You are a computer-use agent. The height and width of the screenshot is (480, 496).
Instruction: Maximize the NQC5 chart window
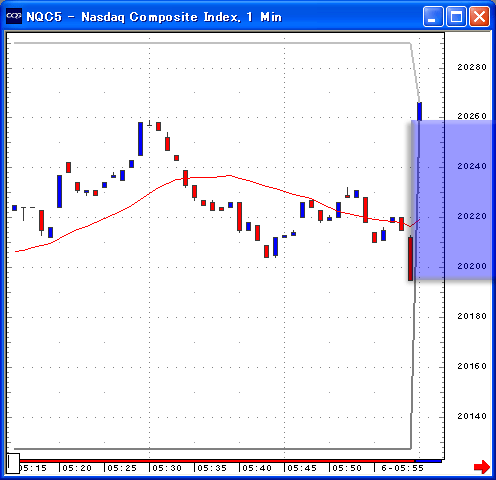click(456, 16)
